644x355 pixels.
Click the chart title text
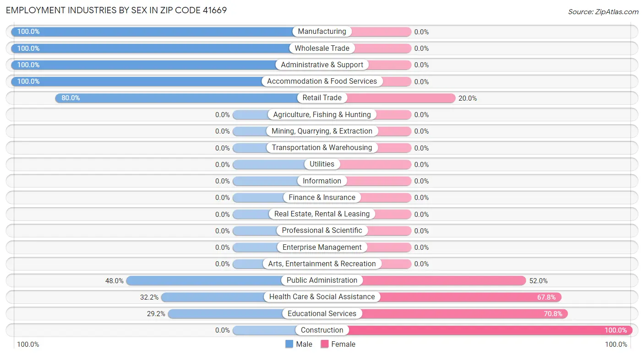(116, 10)
